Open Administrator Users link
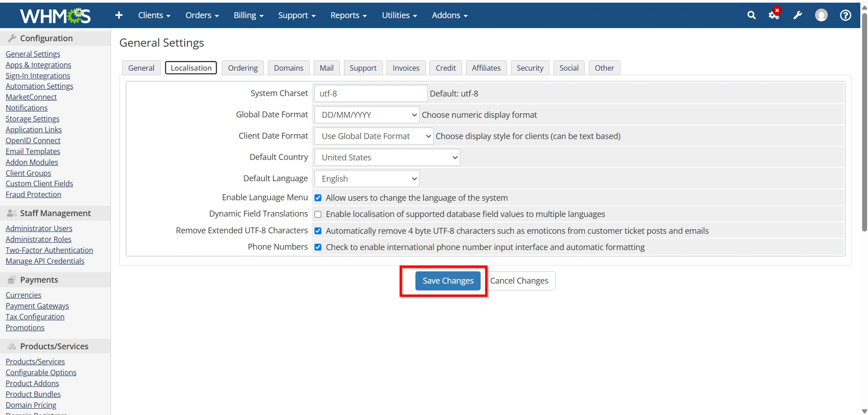 tap(39, 228)
